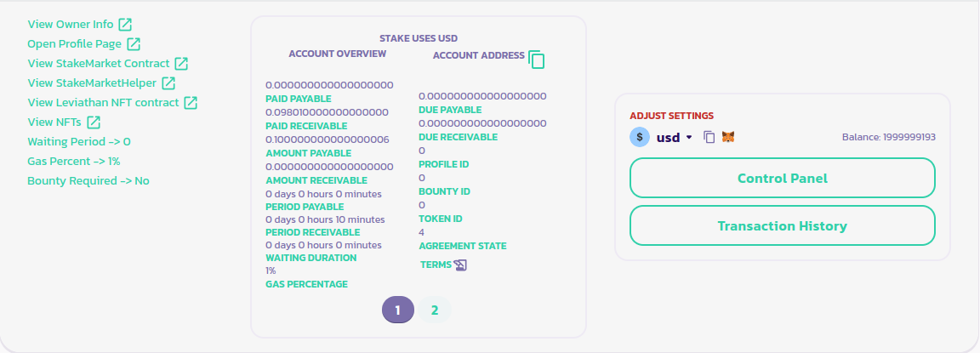Click the MetaMask fox icon
Screen dimensions: 980x353
click(728, 137)
